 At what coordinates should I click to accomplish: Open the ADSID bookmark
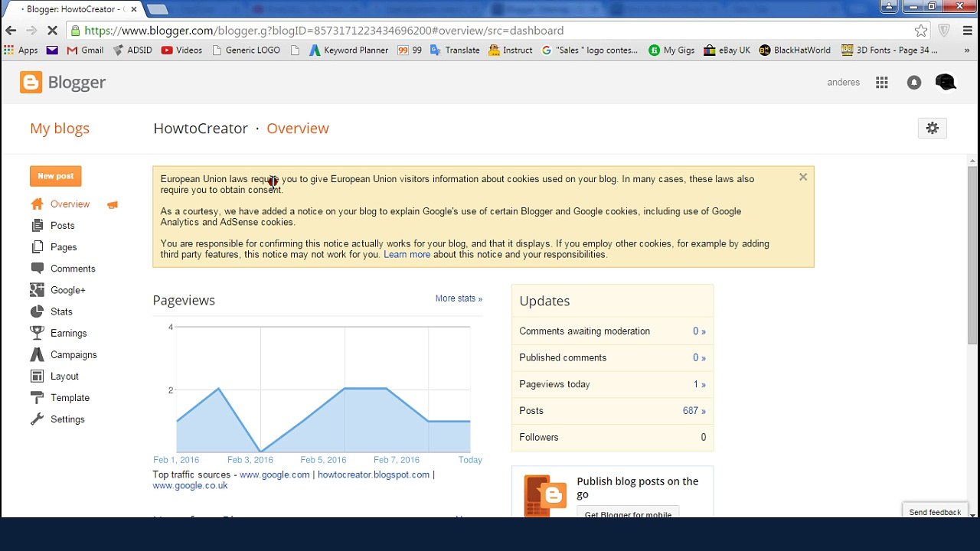pos(132,51)
